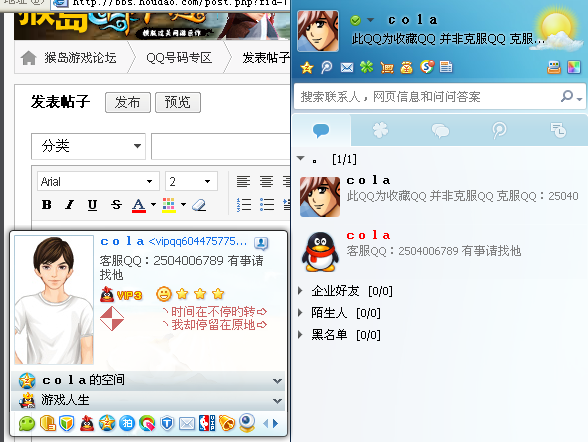Open search box options dropdown arrow

point(579,99)
